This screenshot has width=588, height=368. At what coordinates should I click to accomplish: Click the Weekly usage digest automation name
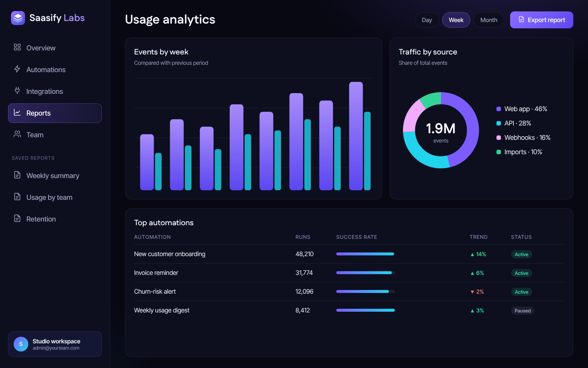(162, 310)
